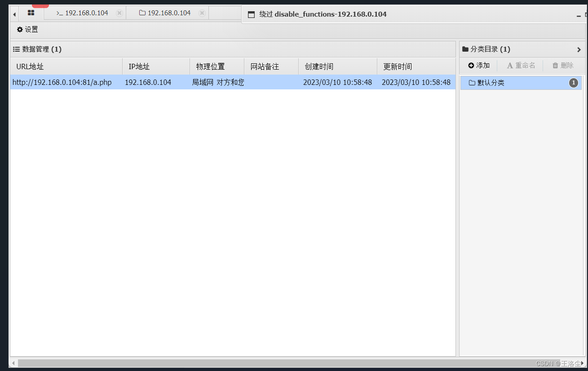The height and width of the screenshot is (371, 588).
Task: Click the 局域网 对方和您 location cell
Action: [x=218, y=82]
